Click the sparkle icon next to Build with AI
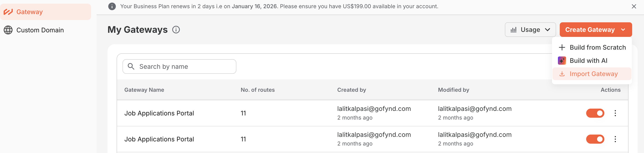This screenshot has width=644, height=153. (x=562, y=60)
